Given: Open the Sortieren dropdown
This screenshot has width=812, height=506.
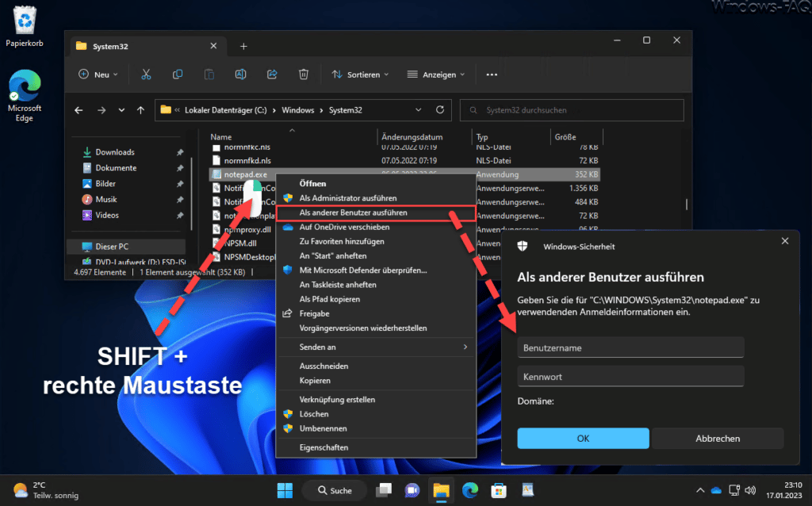Looking at the screenshot, I should click(x=361, y=75).
